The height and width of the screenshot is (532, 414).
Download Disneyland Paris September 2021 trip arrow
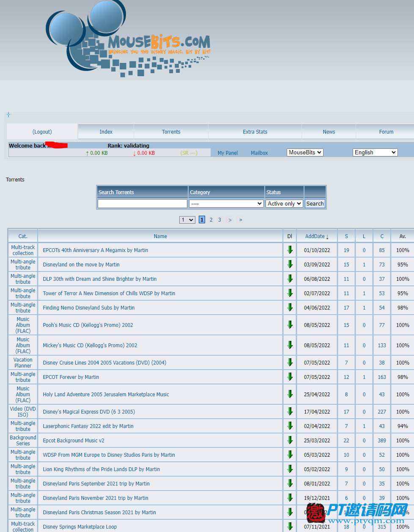pos(290,483)
